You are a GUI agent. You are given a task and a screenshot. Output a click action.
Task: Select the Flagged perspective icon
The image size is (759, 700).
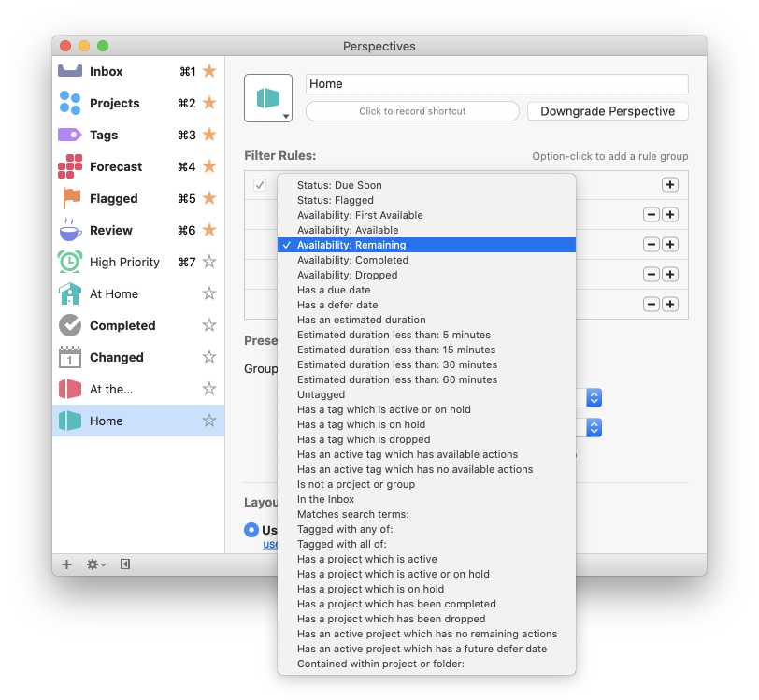(x=71, y=198)
